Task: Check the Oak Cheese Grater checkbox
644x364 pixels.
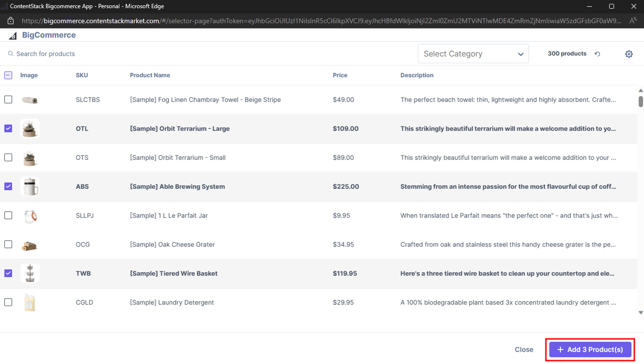Action: (8, 244)
